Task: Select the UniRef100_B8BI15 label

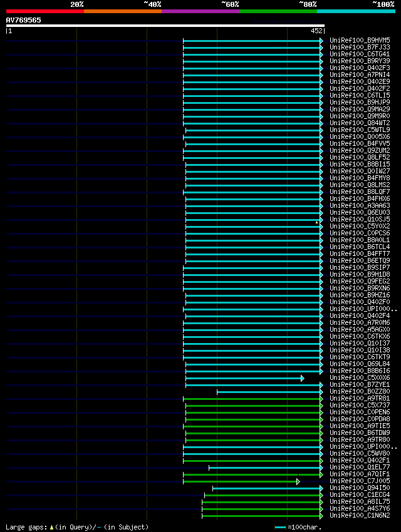Action: [x=360, y=164]
